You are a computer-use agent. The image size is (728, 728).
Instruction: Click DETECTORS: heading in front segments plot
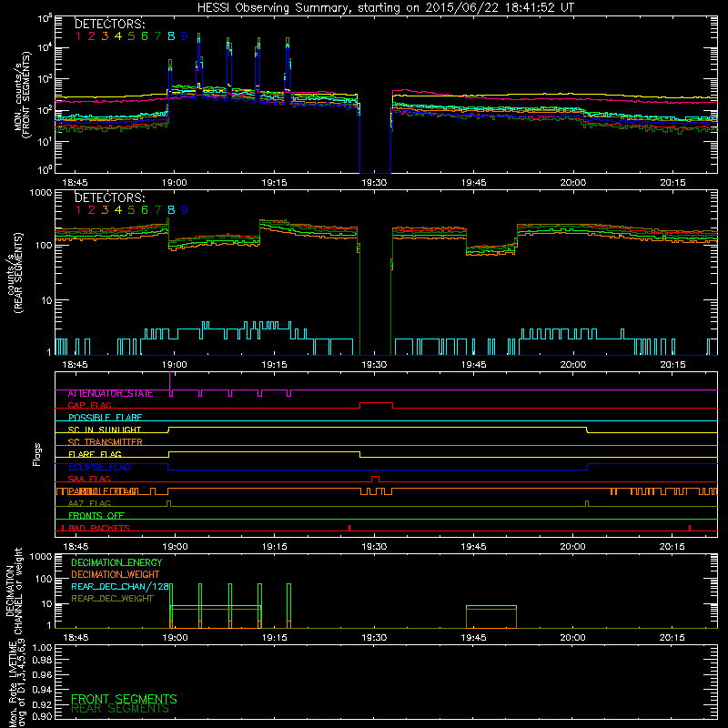point(110,24)
